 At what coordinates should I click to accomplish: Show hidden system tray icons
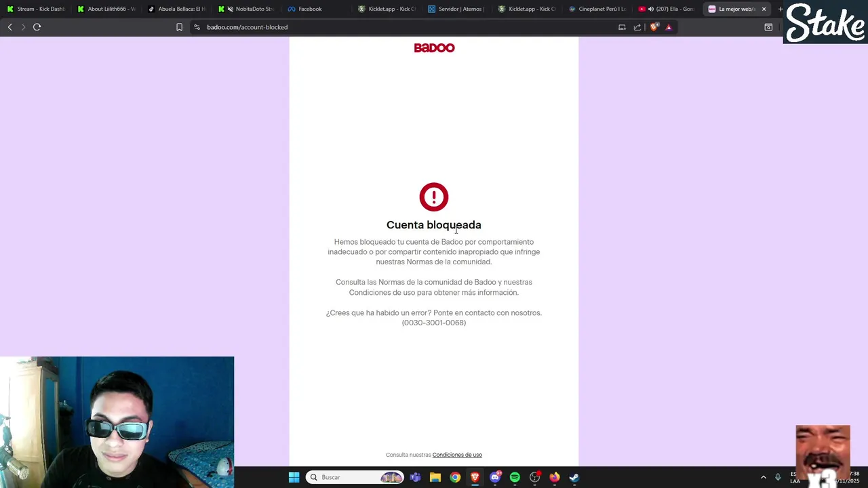[763, 477]
